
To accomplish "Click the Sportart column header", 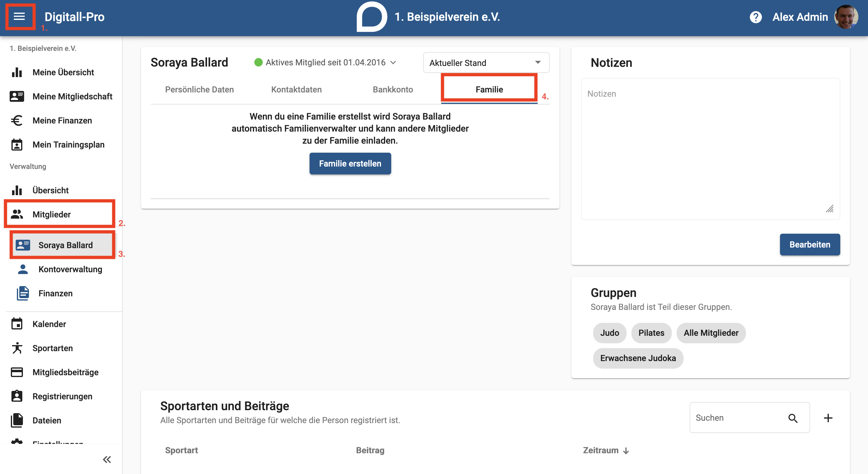I will point(181,451).
